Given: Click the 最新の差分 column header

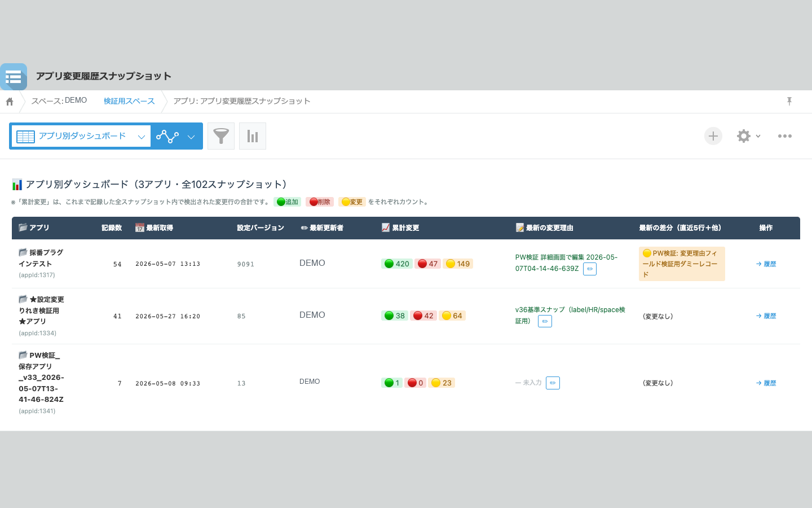Looking at the screenshot, I should (x=680, y=228).
